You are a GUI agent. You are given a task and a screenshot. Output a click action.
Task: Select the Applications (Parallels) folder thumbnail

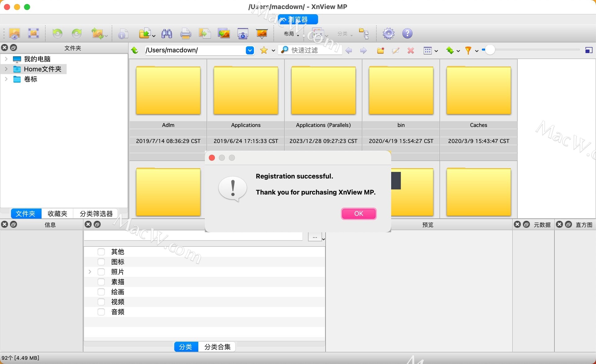[323, 90]
